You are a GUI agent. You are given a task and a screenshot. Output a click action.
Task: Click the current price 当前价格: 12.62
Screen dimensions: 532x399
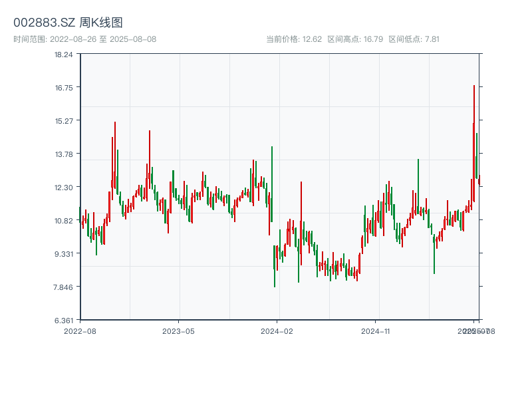[x=294, y=39]
